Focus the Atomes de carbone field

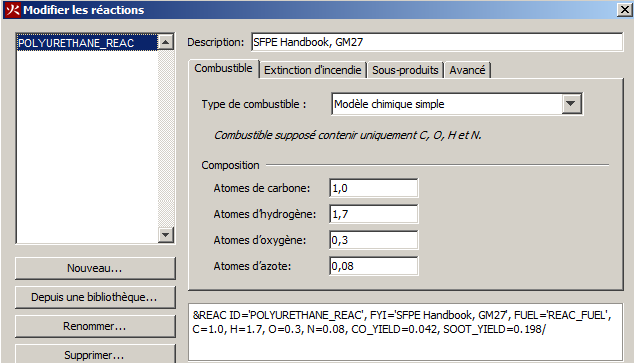point(374,188)
